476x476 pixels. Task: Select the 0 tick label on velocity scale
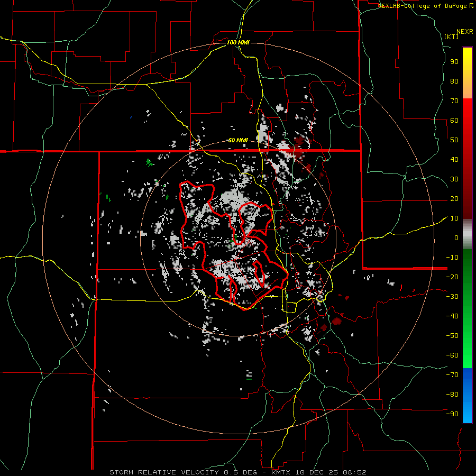[x=455, y=237]
